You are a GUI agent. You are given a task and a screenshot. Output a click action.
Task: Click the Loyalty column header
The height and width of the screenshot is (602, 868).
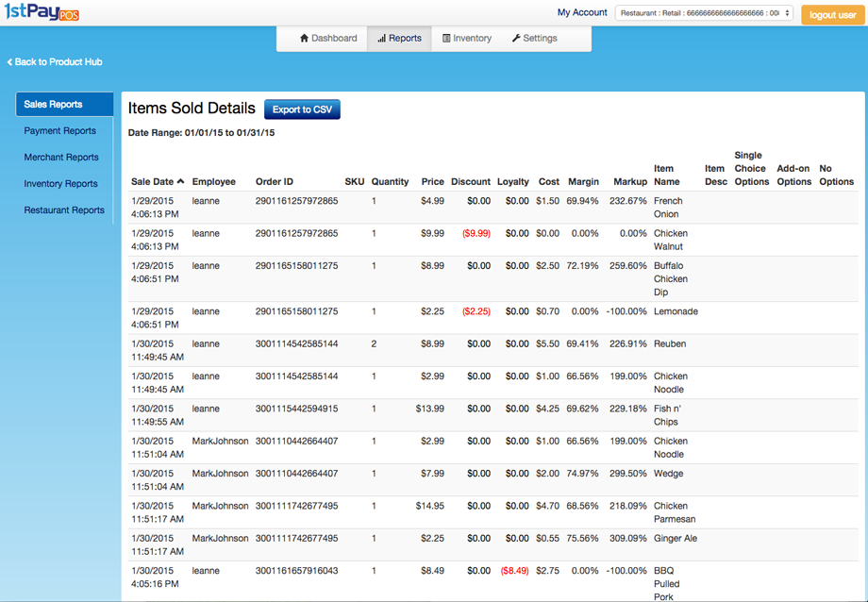click(x=512, y=182)
